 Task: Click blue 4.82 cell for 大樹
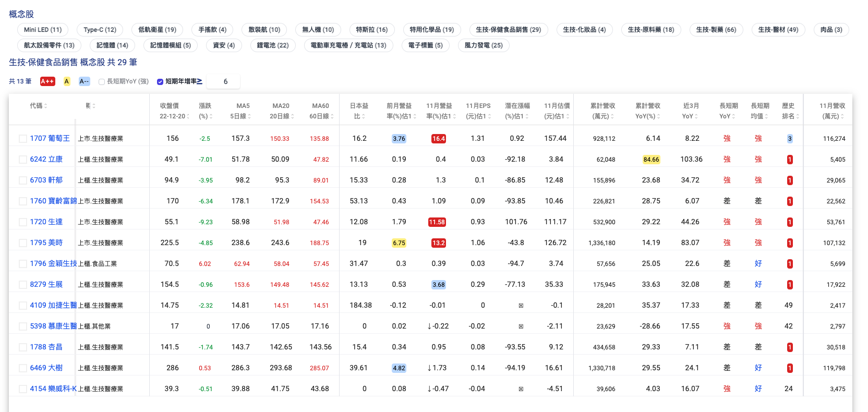pos(399,368)
